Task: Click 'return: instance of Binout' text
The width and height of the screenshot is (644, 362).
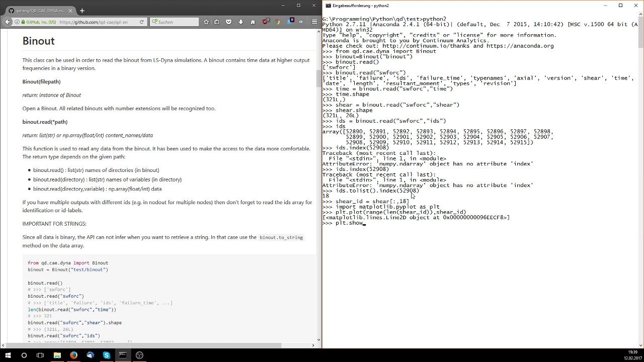Action: [x=51, y=95]
